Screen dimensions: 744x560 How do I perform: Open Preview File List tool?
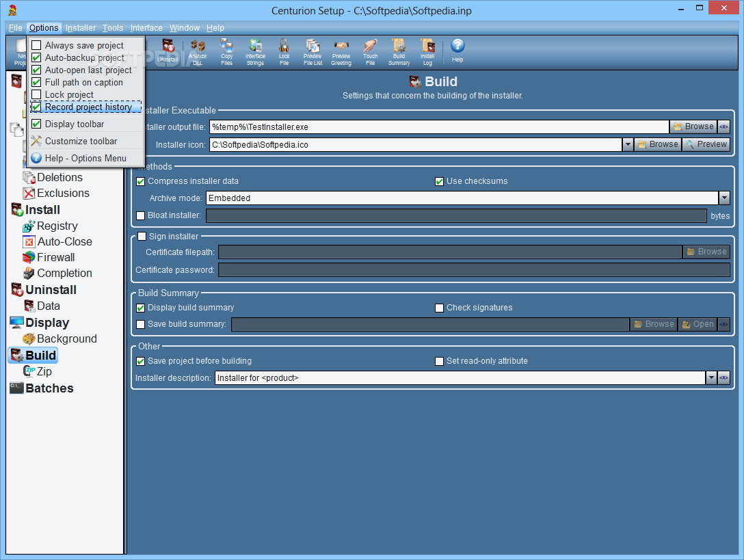(313, 52)
